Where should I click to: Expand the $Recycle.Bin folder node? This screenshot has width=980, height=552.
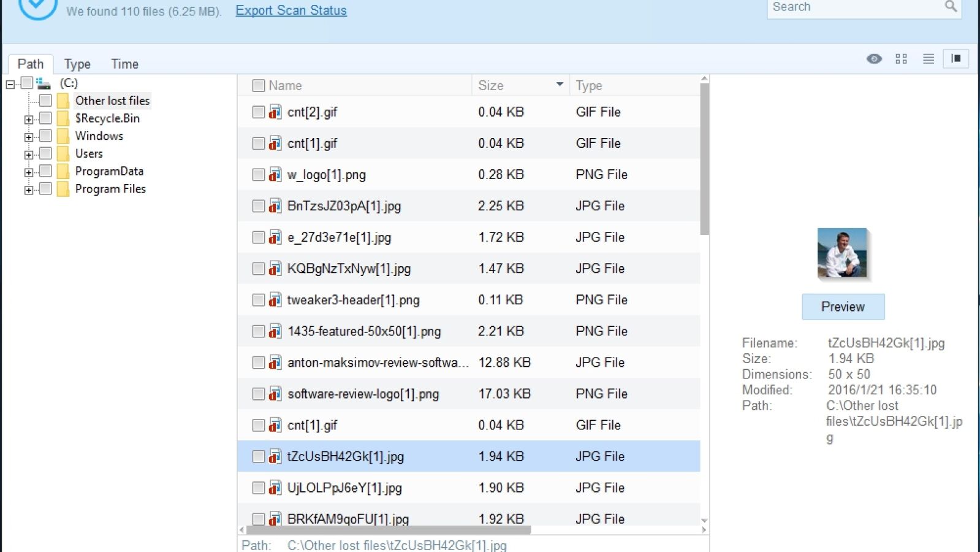[29, 120]
